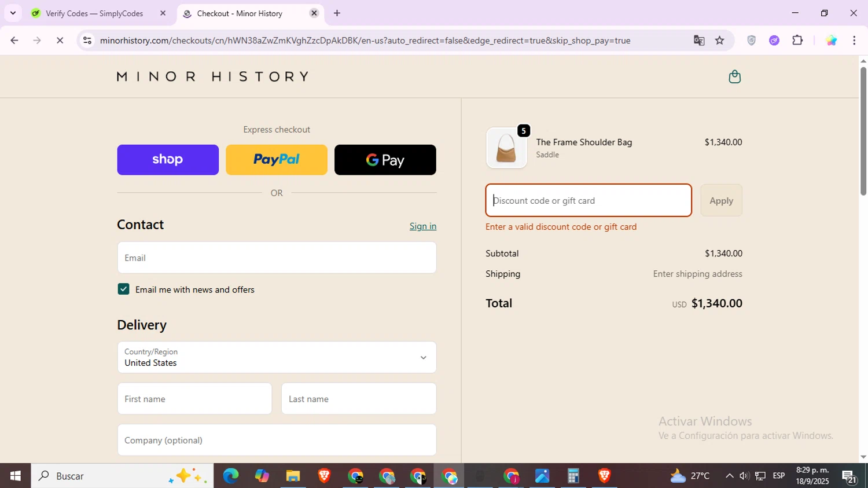Open the Extensions puzzle piece menu
Image resolution: width=868 pixels, height=488 pixels.
pyautogui.click(x=797, y=41)
